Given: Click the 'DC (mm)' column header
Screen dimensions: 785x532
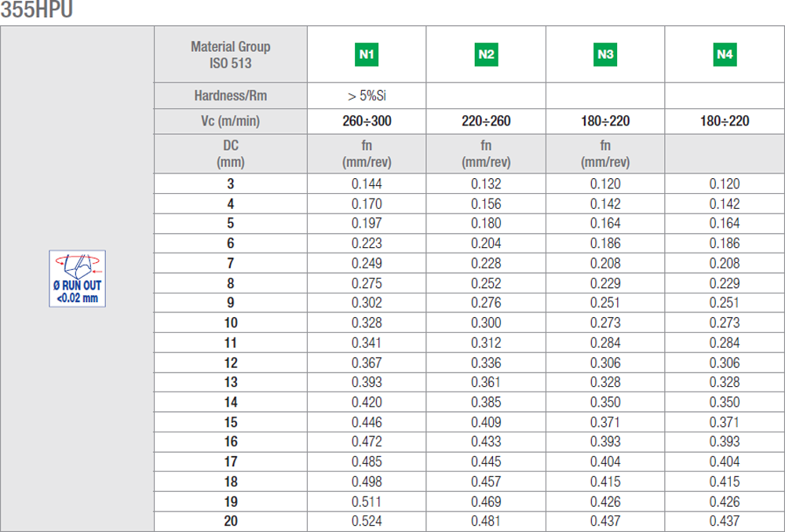Looking at the screenshot, I should (x=230, y=154).
